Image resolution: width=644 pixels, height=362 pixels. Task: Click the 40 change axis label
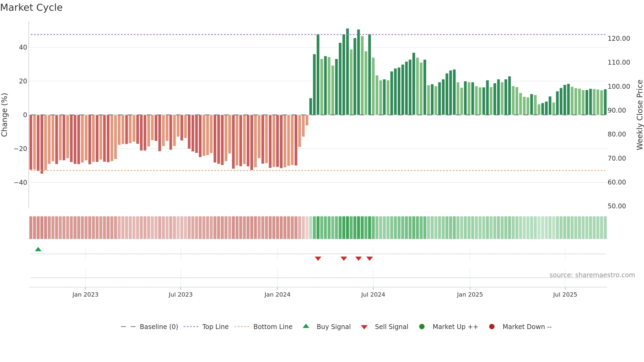[x=23, y=47]
